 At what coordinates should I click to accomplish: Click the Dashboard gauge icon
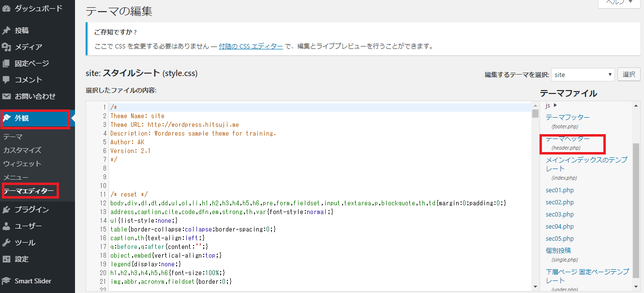(6, 8)
